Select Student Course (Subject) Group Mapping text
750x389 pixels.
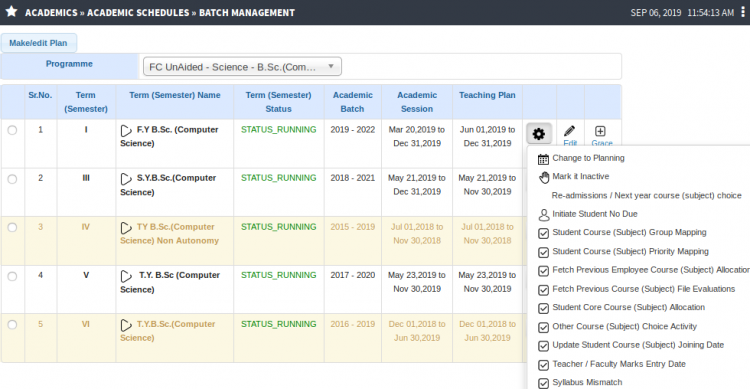(x=629, y=232)
